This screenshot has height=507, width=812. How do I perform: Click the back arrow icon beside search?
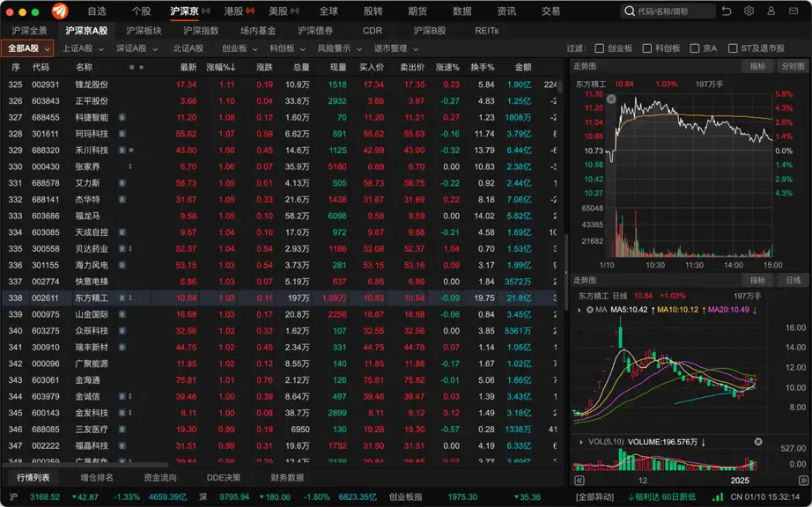point(727,11)
